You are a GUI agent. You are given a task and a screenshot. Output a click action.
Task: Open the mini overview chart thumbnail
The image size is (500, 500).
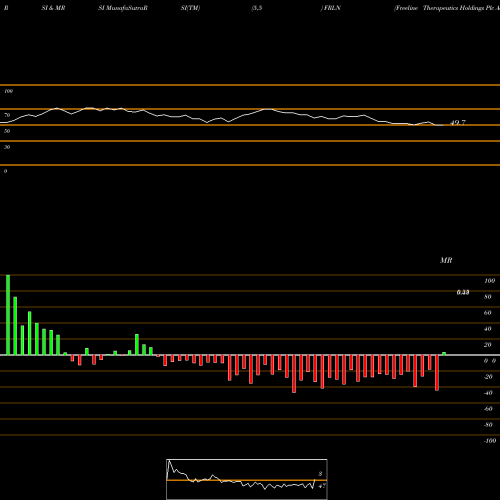[x=247, y=479]
